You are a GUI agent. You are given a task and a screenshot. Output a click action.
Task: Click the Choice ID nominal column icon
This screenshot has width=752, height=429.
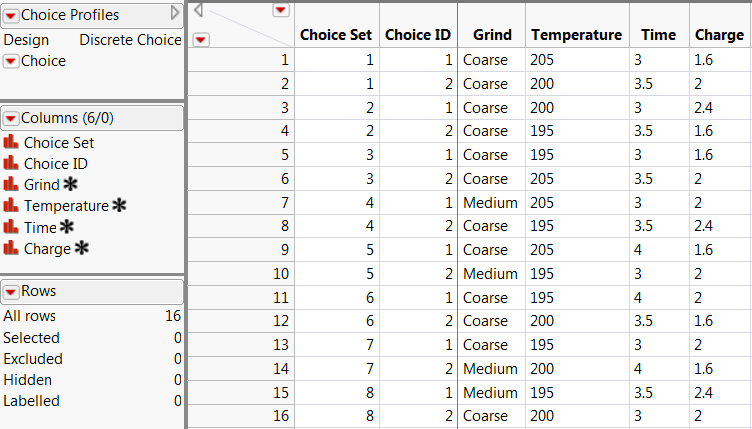[12, 164]
